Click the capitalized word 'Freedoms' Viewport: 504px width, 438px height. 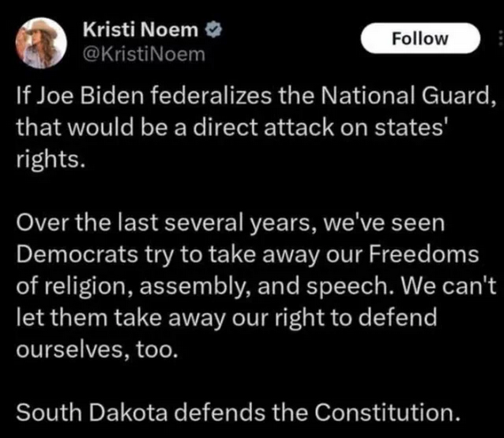pyautogui.click(x=423, y=255)
